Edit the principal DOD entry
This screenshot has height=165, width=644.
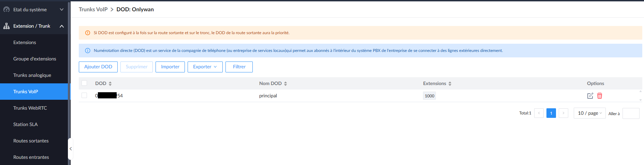(590, 96)
